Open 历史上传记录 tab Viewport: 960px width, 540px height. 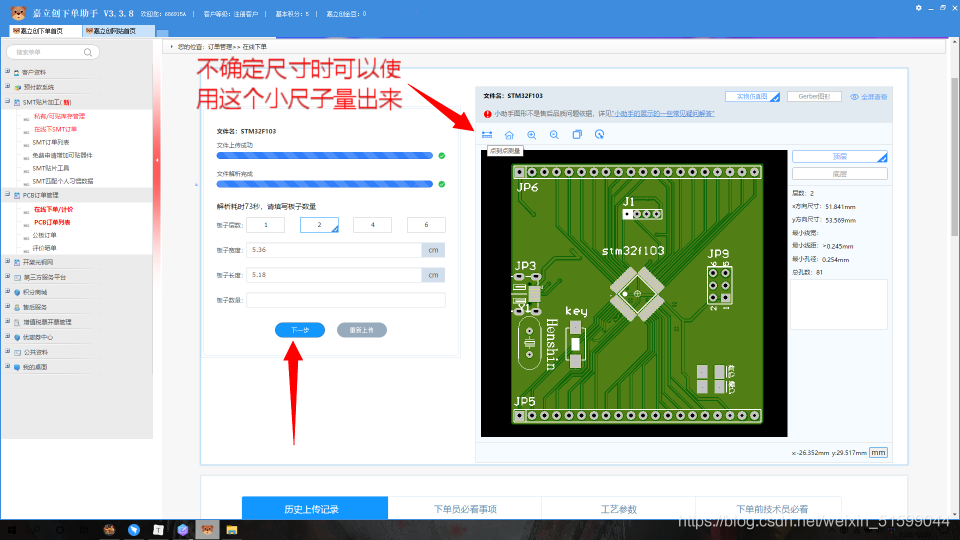[x=315, y=509]
